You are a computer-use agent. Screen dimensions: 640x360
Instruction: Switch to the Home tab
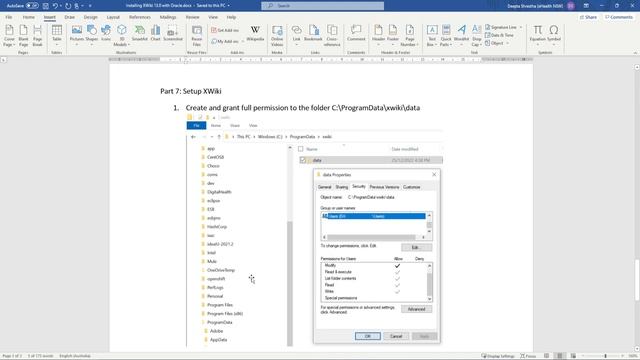pos(29,17)
